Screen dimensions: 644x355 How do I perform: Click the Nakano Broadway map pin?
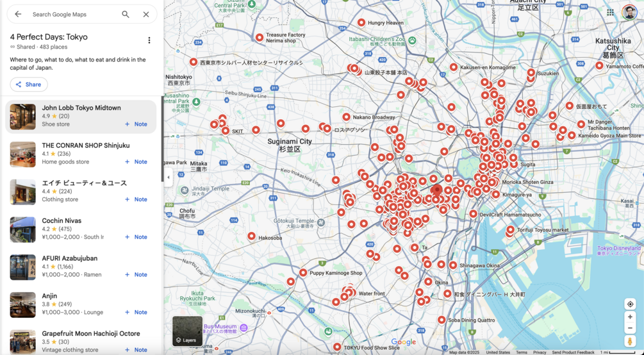pyautogui.click(x=346, y=117)
